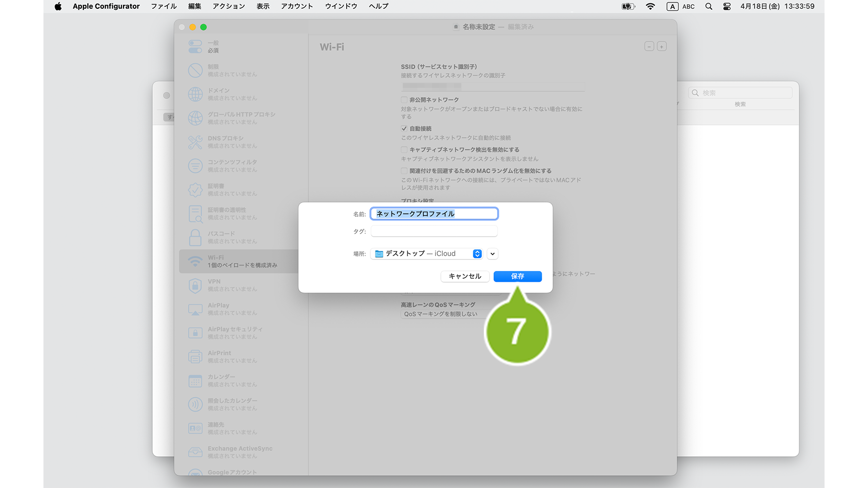
Task: Select the DNSプロキシ payload
Action: pos(242,142)
